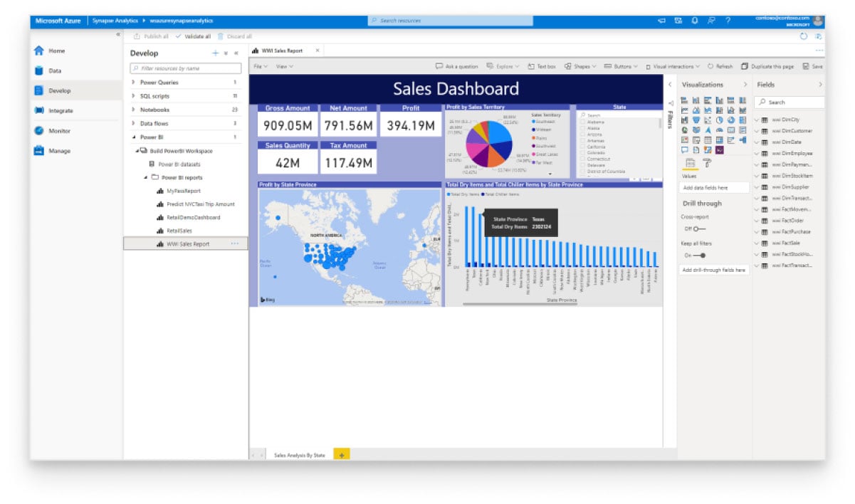
Task: Click Duplicate this page button
Action: [x=767, y=66]
